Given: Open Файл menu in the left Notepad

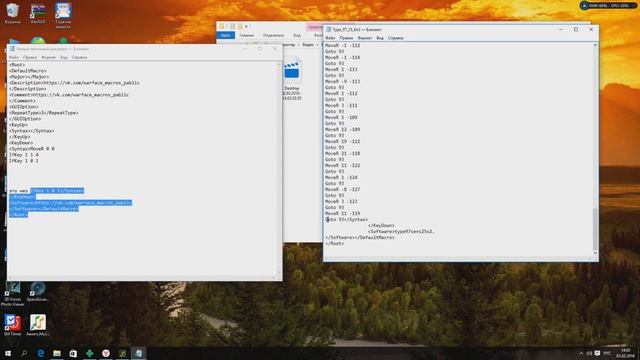Looking at the screenshot, I should point(14,58).
